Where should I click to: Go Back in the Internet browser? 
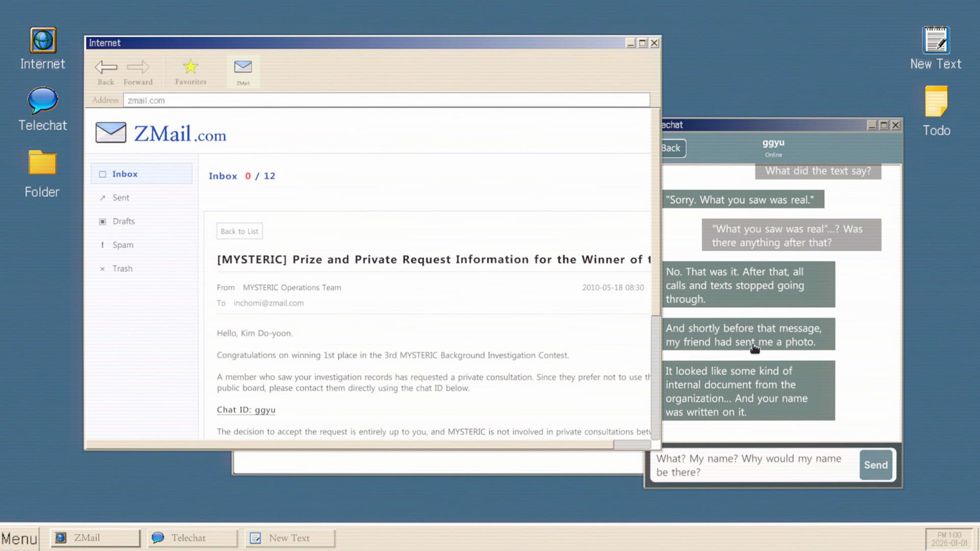pyautogui.click(x=106, y=72)
